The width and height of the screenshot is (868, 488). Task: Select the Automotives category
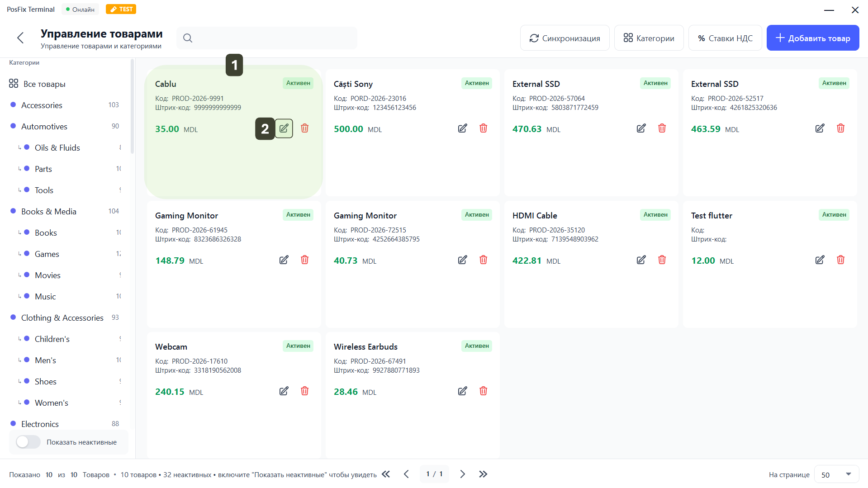[x=44, y=127]
